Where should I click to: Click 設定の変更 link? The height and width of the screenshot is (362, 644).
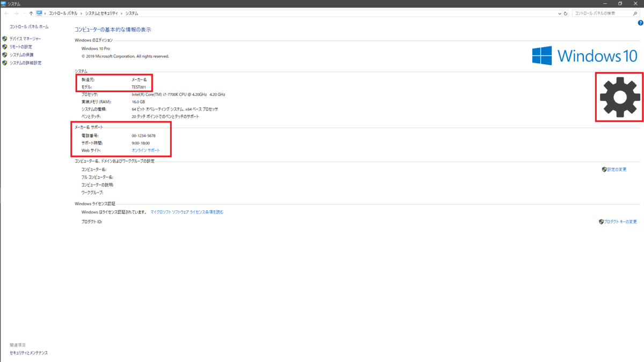click(x=617, y=169)
